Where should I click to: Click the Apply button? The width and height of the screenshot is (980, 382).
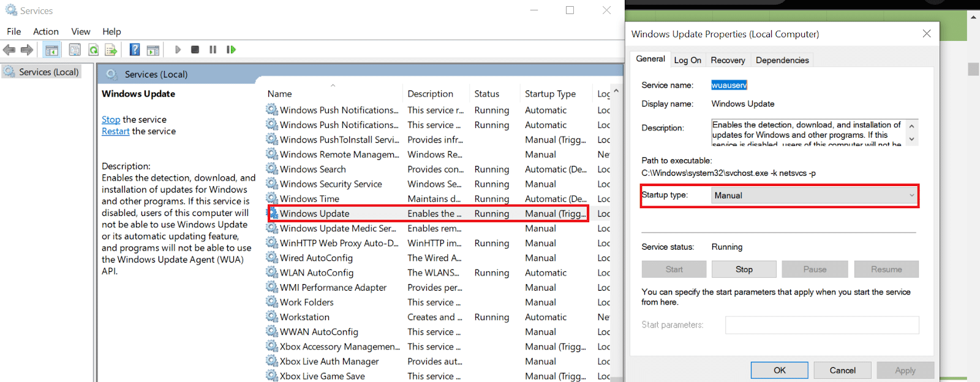[905, 370]
